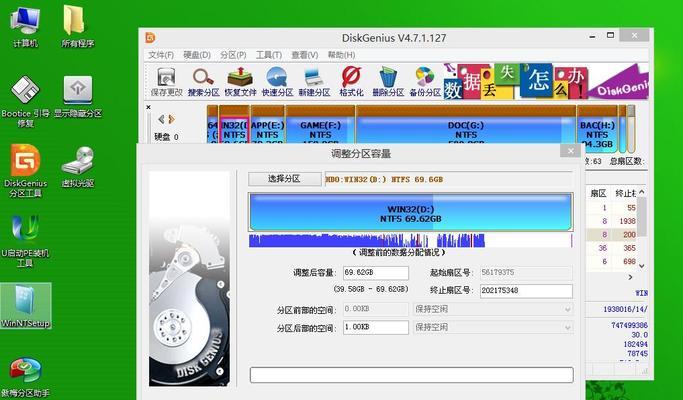The width and height of the screenshot is (683, 400).
Task: Expand the 分区后部的空间 保持空闲 dropdown
Action: [x=567, y=327]
